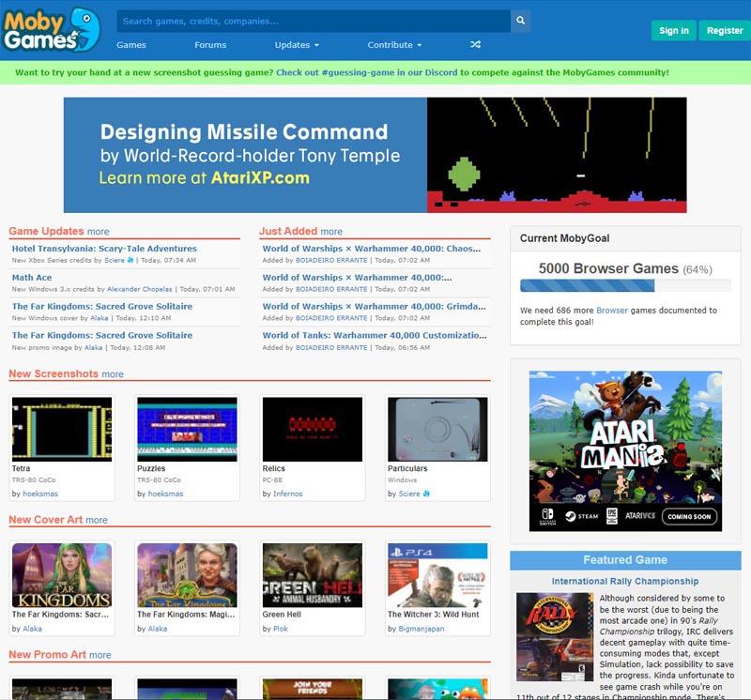Viewport: 751px width, 700px height.
Task: Open International Rally Championship cover image
Action: pos(555,637)
